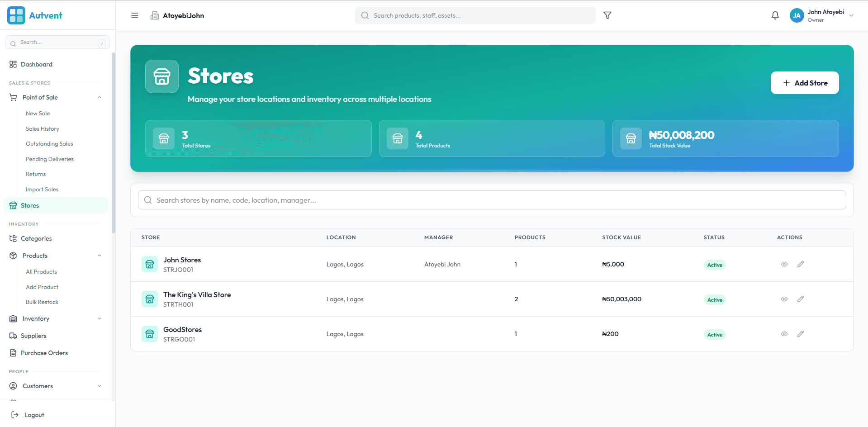868x427 pixels.
Task: Expand the Inventory section
Action: tap(99, 318)
